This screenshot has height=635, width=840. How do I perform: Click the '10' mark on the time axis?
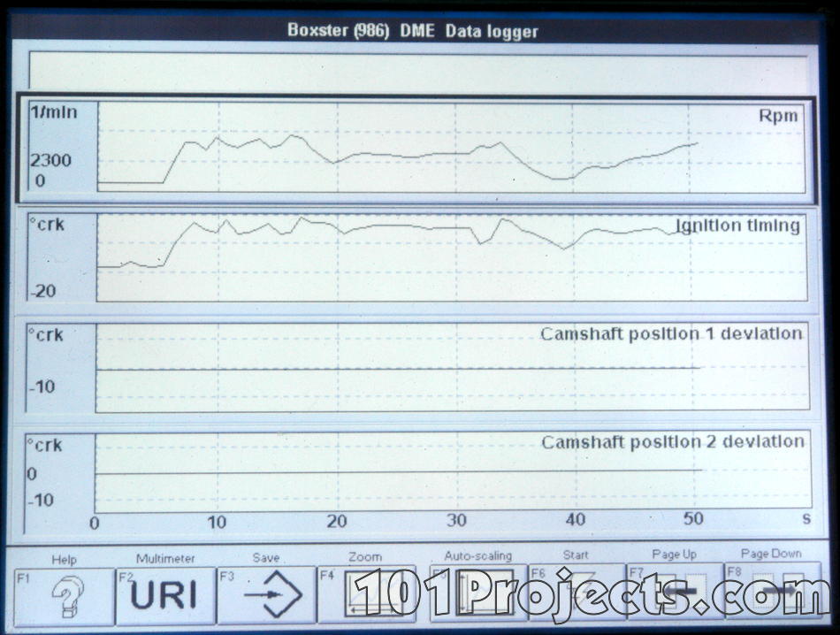pyautogui.click(x=217, y=522)
